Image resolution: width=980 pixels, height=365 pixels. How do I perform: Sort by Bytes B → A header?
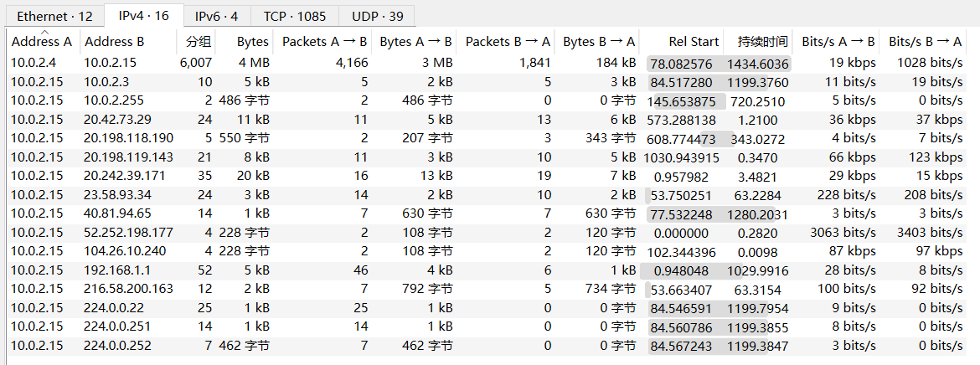599,41
